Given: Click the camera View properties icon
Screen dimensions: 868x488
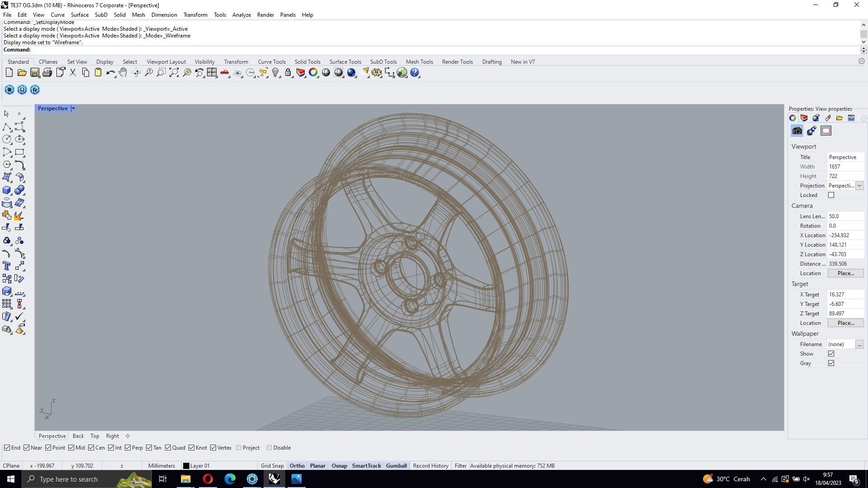Looking at the screenshot, I should pos(797,131).
